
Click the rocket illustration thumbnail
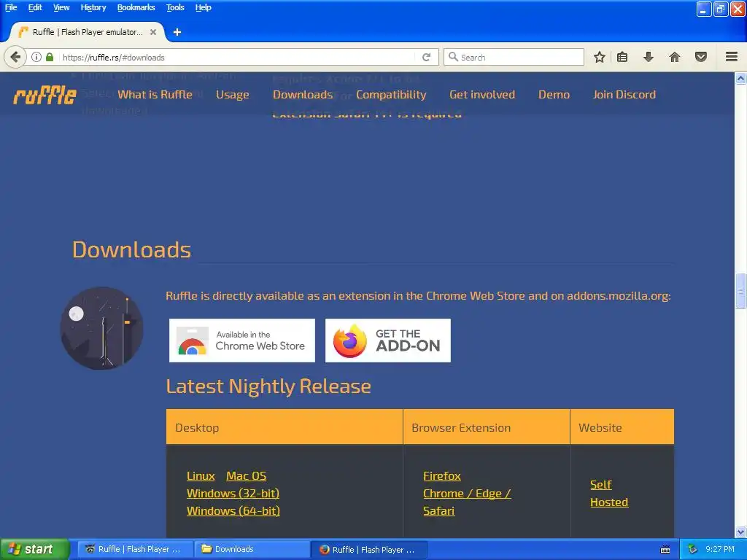click(101, 328)
